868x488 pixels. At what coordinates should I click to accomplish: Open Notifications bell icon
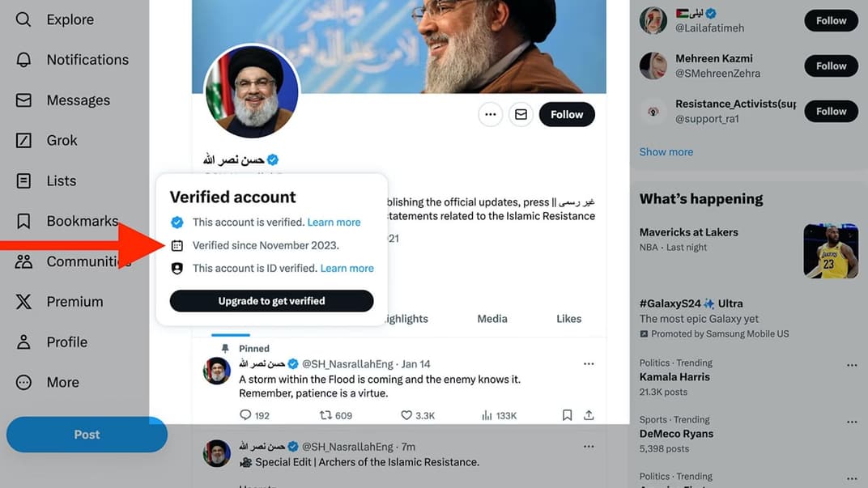(x=23, y=60)
